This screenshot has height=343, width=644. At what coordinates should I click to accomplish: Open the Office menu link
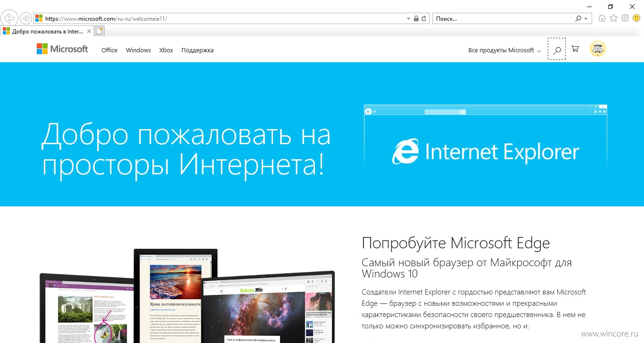109,50
